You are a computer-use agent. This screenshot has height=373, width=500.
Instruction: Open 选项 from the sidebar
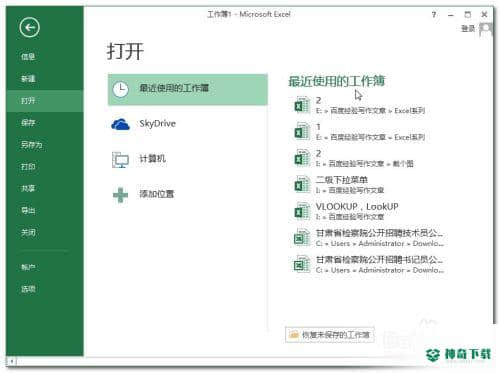[x=28, y=289]
